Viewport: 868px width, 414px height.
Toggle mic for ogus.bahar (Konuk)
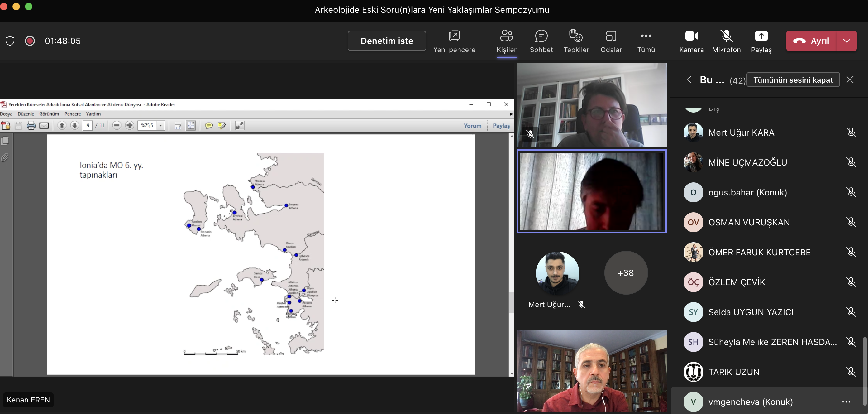pos(851,192)
